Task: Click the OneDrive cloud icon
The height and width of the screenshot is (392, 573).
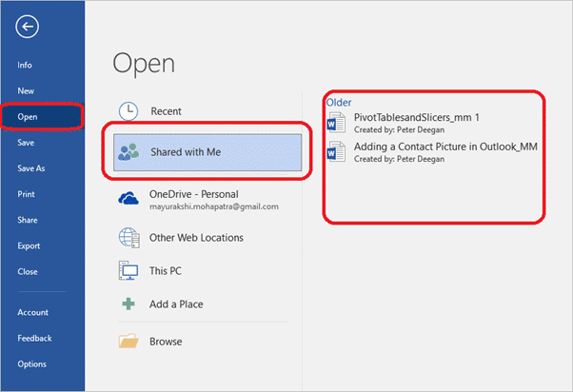Action: tap(128, 198)
